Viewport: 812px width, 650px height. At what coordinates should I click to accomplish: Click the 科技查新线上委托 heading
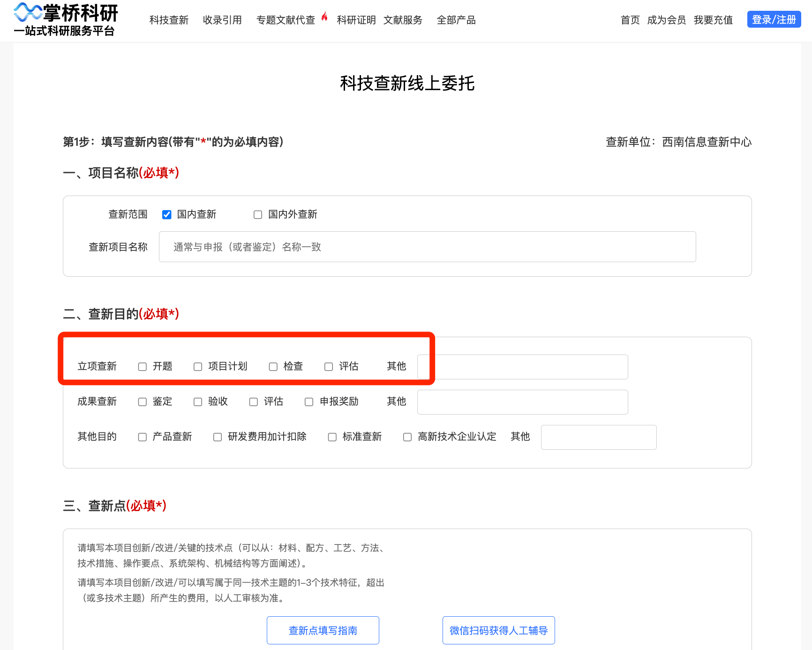point(407,83)
